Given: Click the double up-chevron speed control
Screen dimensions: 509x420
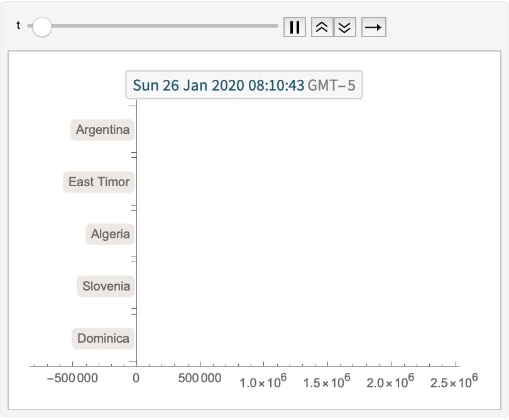Looking at the screenshot, I should tap(322, 26).
